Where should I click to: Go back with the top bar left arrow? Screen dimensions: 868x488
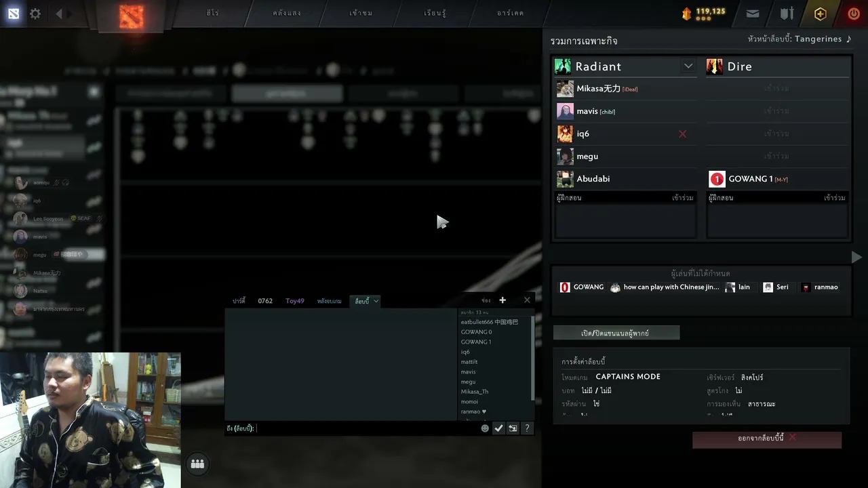click(59, 14)
